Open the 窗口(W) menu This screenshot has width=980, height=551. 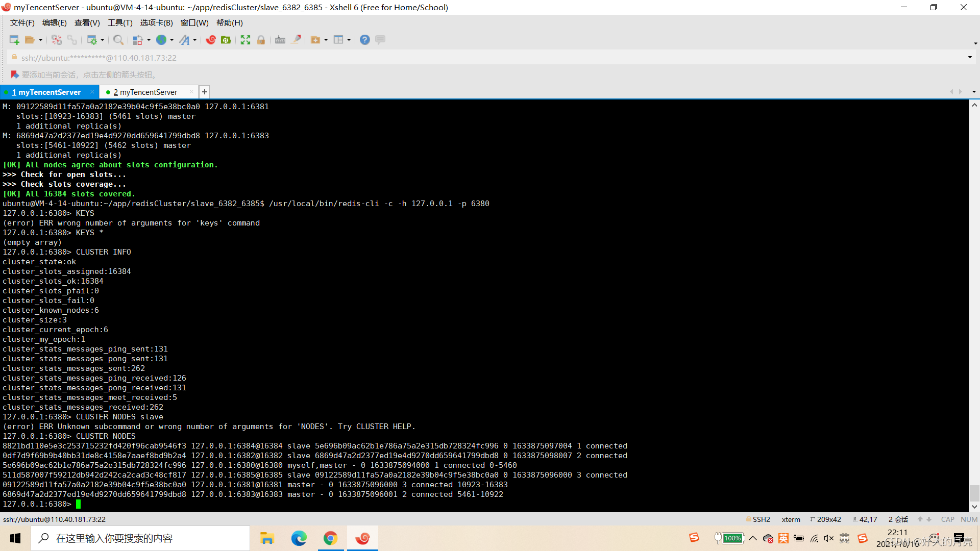(194, 23)
